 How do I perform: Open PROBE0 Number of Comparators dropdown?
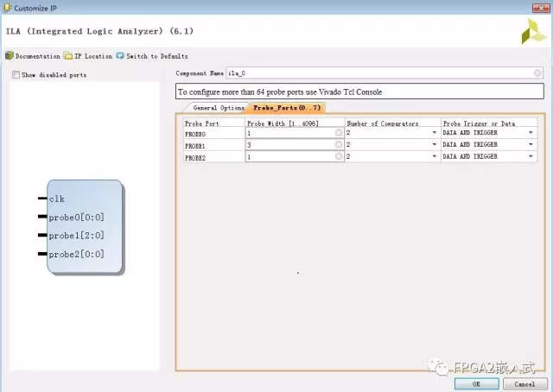[x=435, y=133]
